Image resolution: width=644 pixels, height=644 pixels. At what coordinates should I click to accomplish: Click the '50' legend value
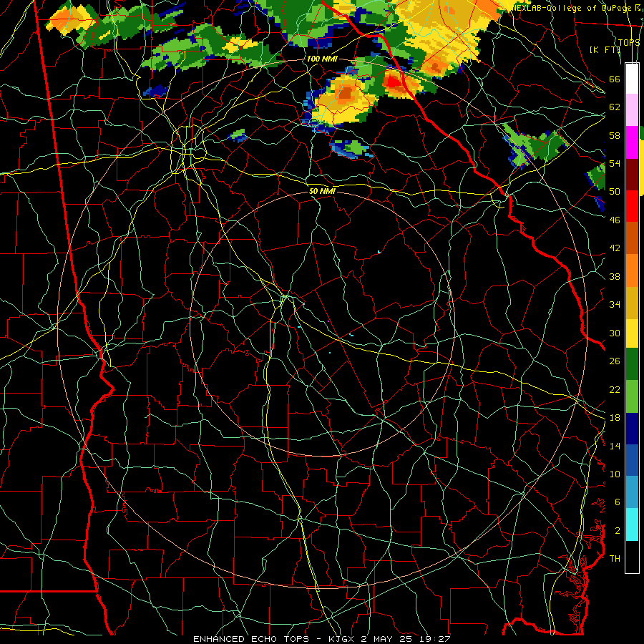(x=615, y=192)
